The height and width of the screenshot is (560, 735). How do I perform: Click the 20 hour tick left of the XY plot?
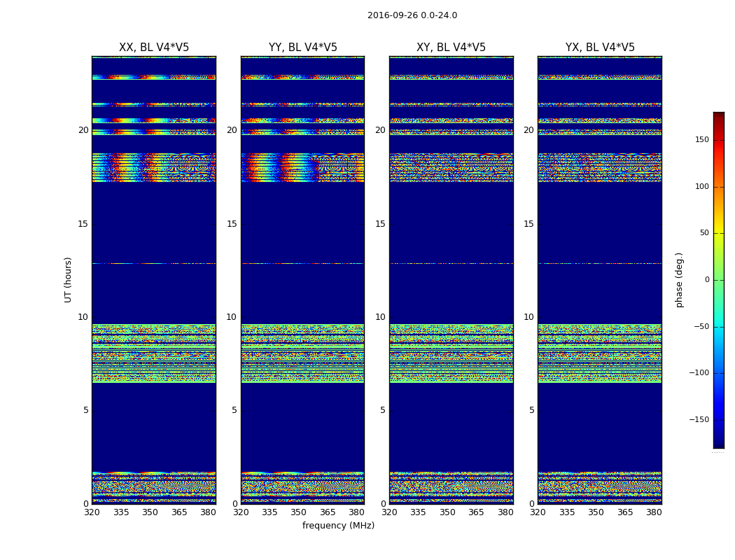[380, 130]
